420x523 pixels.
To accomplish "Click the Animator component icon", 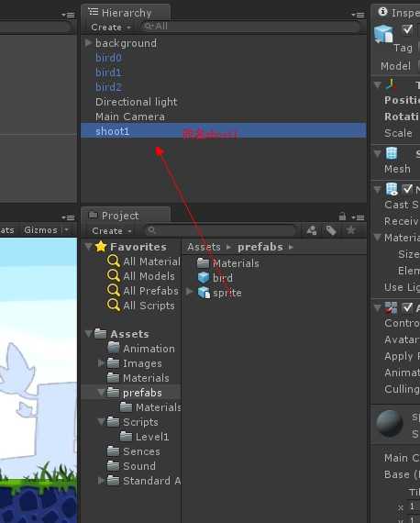I will point(391,308).
